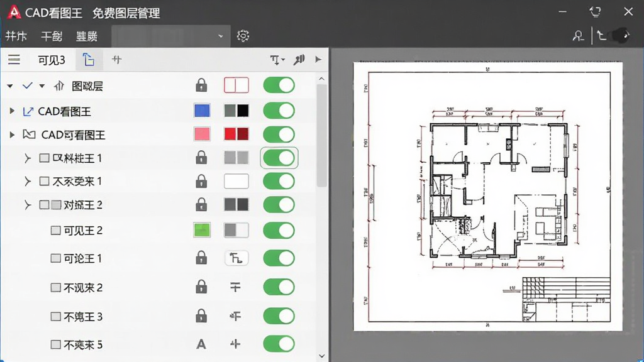Click the letter A icon on last row
The height and width of the screenshot is (362, 644).
(x=201, y=344)
